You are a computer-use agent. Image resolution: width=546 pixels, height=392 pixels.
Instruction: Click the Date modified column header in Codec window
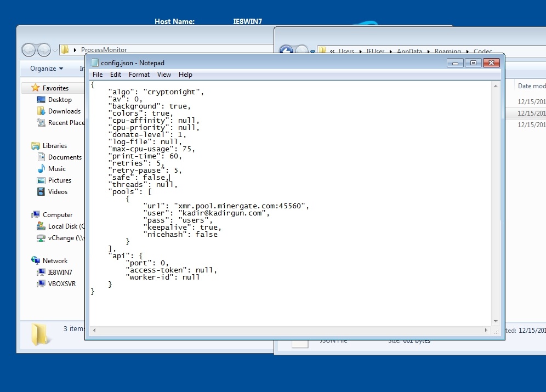tap(530, 86)
